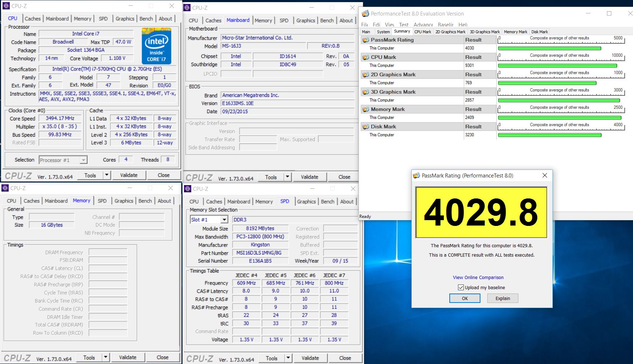Click the 3D Graphics Mark result 2857

point(470,100)
